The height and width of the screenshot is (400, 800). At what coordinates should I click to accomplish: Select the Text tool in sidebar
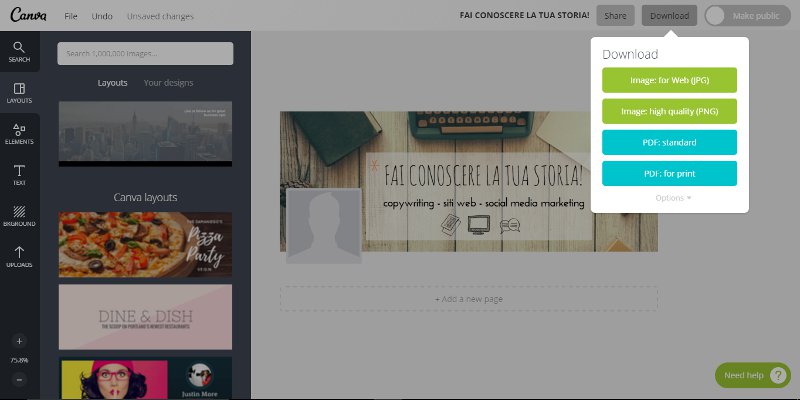coord(19,175)
